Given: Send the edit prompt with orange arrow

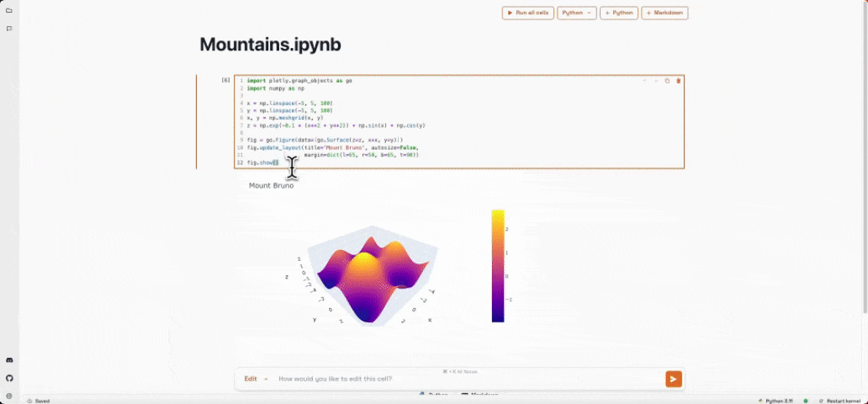Looking at the screenshot, I should click(x=673, y=379).
